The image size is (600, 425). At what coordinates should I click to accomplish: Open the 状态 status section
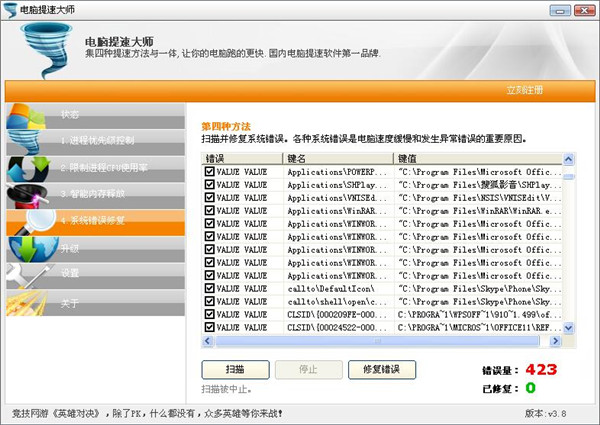click(x=95, y=116)
